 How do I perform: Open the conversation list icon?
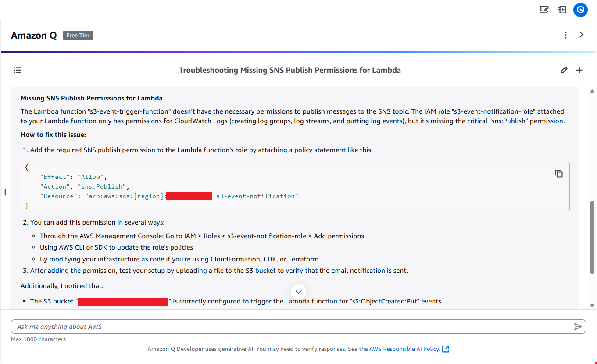tap(18, 70)
